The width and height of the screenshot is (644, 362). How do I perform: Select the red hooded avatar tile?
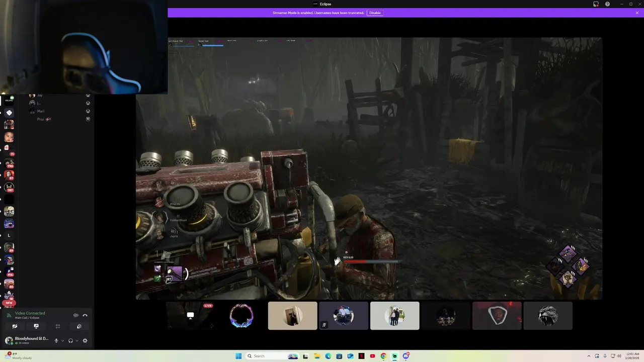point(497,316)
